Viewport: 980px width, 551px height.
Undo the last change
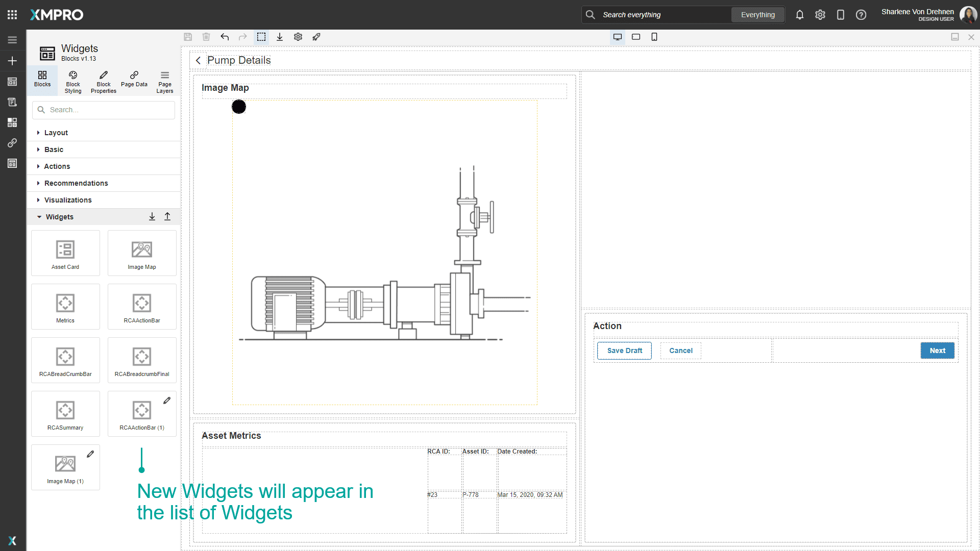pos(225,37)
